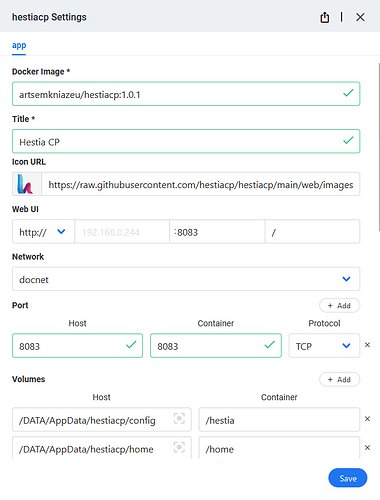Browse folder for hestiacp/home host path
The width and height of the screenshot is (380, 500).
coord(179,447)
